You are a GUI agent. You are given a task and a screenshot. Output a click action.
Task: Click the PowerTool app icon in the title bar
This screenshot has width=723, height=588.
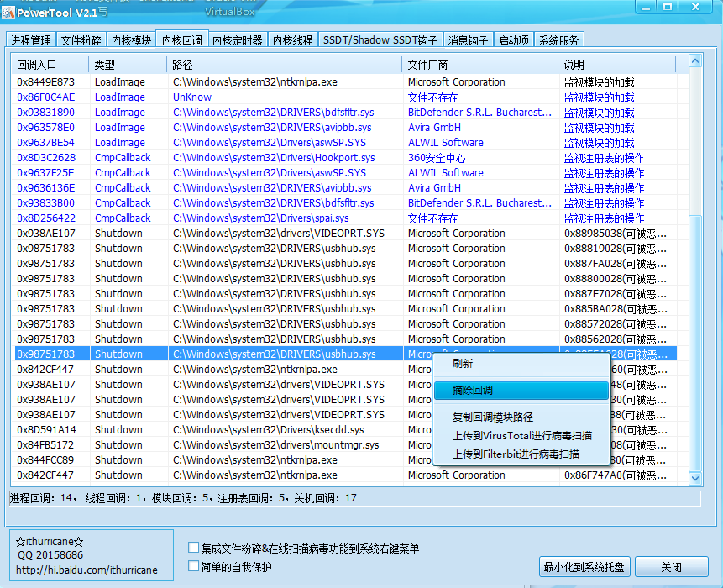pos(8,13)
